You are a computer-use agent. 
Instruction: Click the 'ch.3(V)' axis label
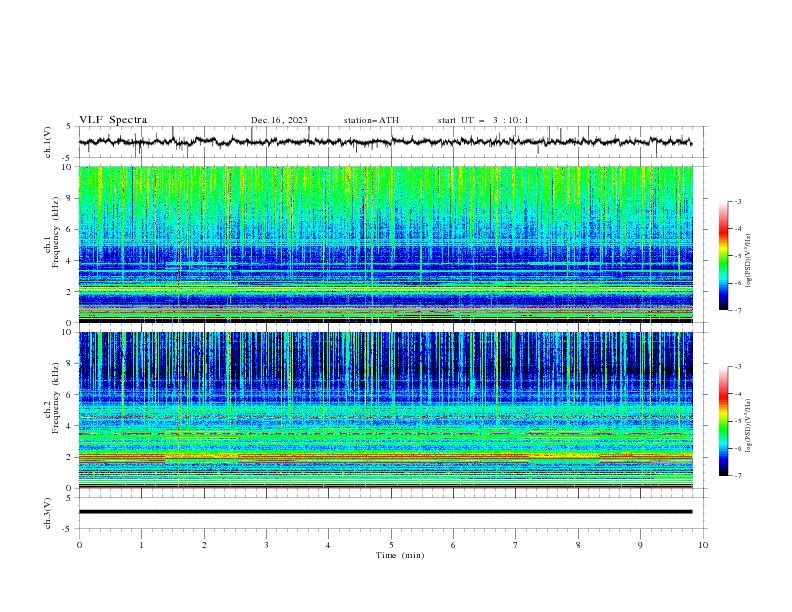click(48, 513)
